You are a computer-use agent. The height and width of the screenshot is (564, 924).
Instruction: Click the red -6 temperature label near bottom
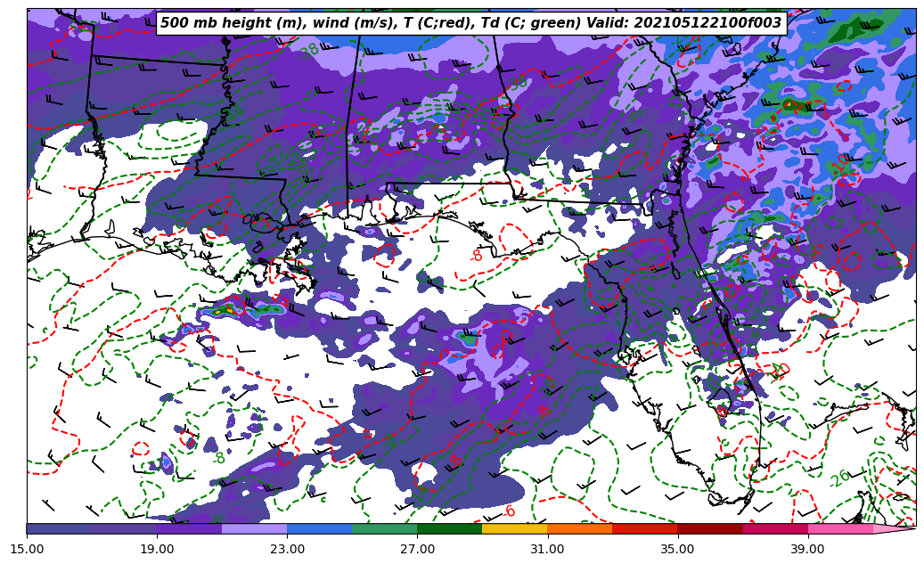tap(509, 511)
